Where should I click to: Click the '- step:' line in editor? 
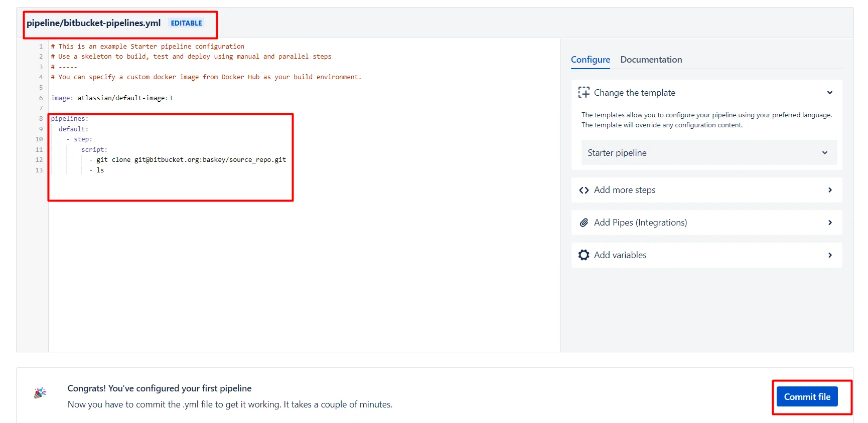(x=79, y=139)
